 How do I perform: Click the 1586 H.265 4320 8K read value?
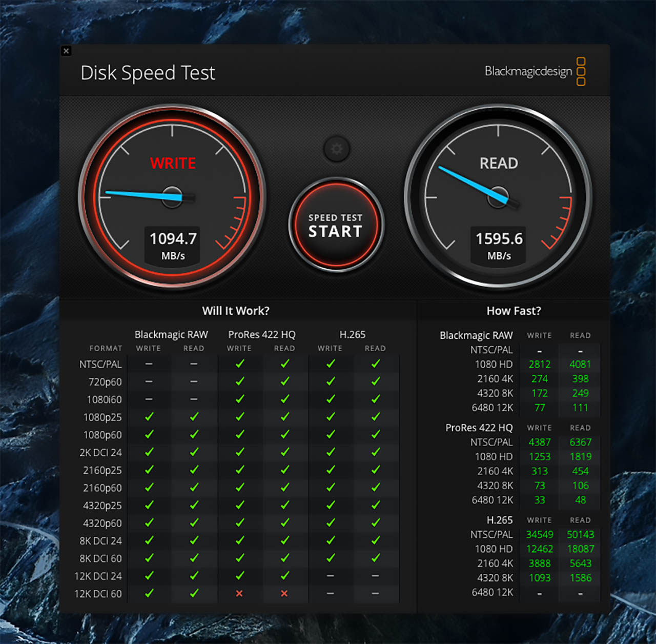coord(580,578)
